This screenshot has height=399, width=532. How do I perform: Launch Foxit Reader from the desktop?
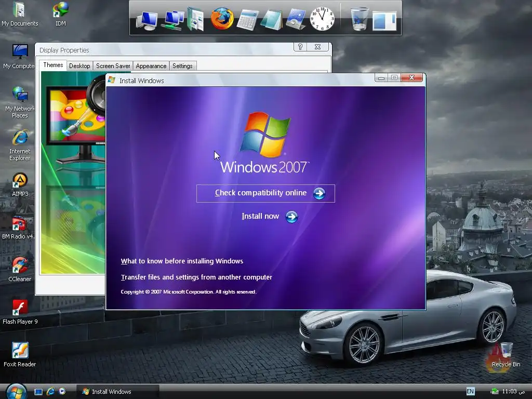[20, 354]
